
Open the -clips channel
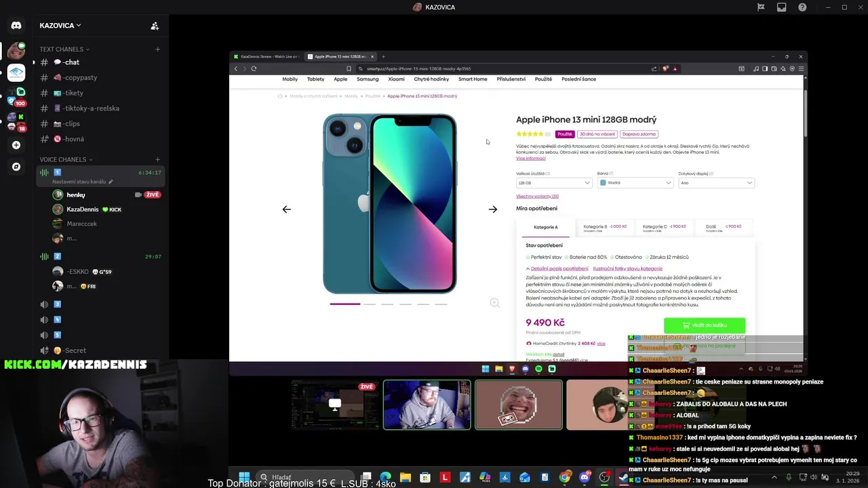[x=100, y=123]
